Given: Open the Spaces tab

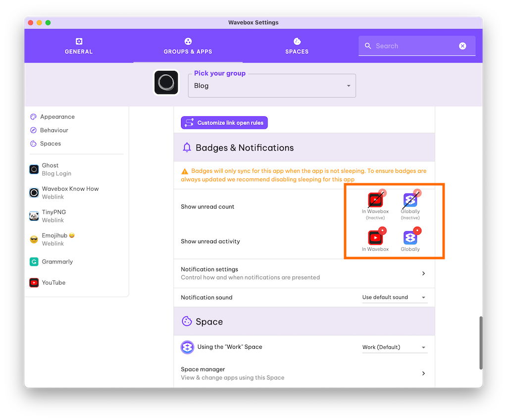Looking at the screenshot, I should [x=297, y=46].
